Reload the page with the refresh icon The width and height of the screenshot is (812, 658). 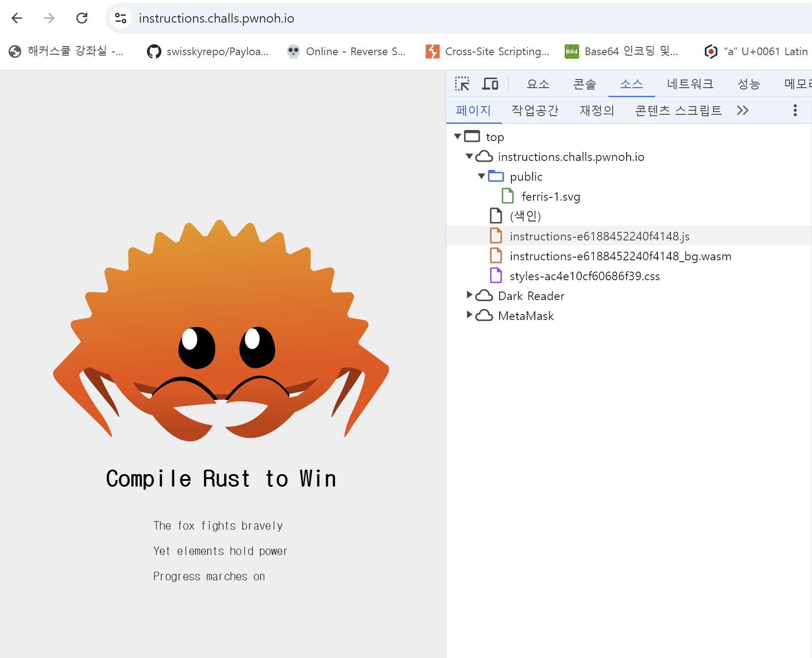coord(82,18)
